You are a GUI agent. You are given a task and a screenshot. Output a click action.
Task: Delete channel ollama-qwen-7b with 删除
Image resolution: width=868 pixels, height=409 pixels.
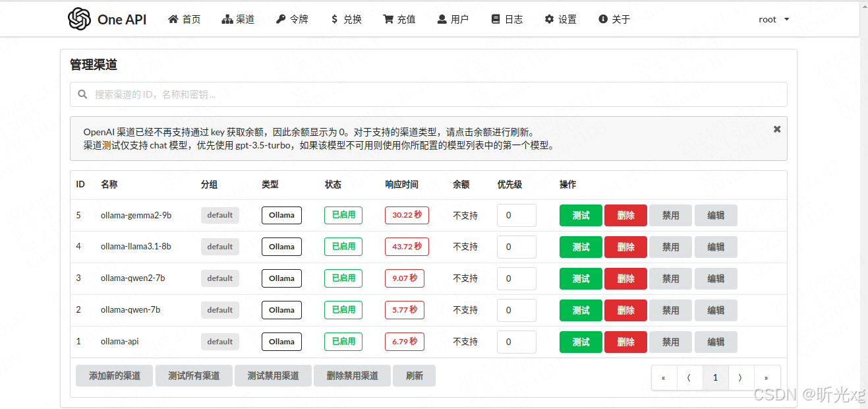pos(625,310)
